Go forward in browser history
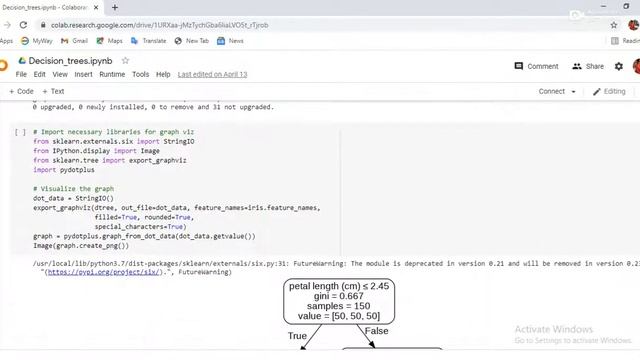The image size is (640, 360). point(7,25)
